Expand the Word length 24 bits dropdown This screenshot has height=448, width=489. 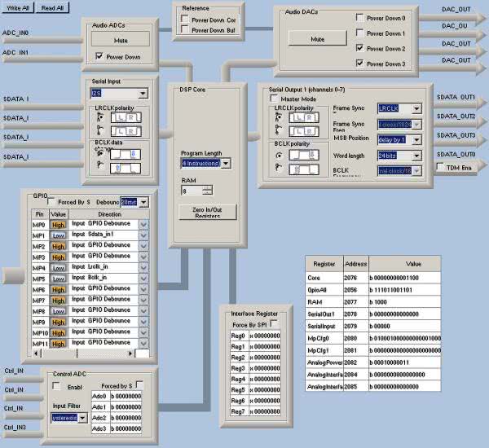[x=416, y=156]
